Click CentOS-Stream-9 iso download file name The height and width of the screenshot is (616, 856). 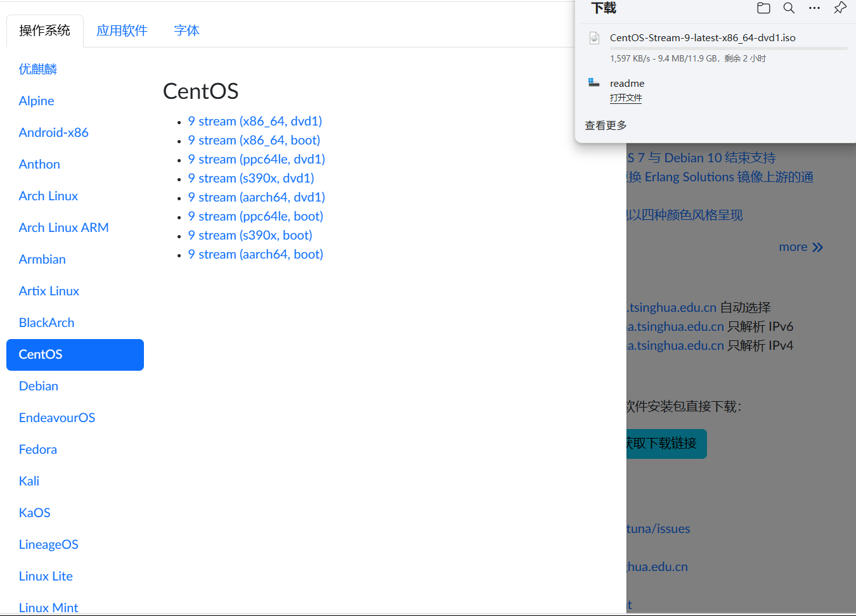click(703, 37)
